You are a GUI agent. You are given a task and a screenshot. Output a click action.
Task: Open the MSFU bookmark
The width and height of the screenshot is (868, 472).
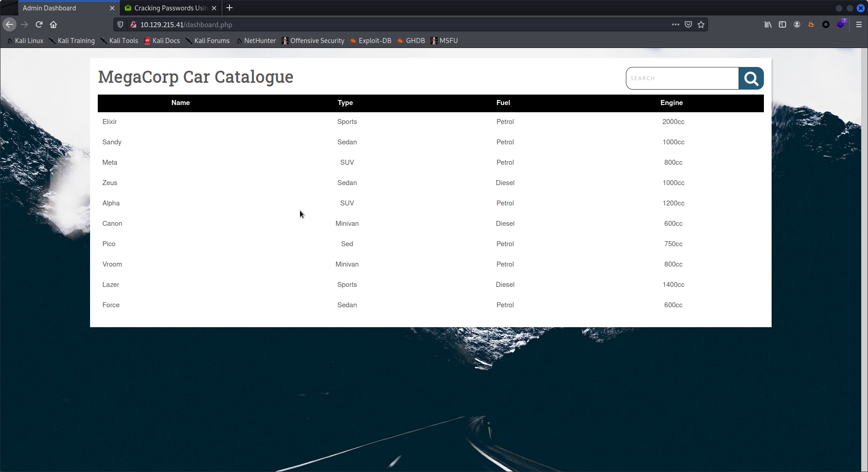(444, 41)
